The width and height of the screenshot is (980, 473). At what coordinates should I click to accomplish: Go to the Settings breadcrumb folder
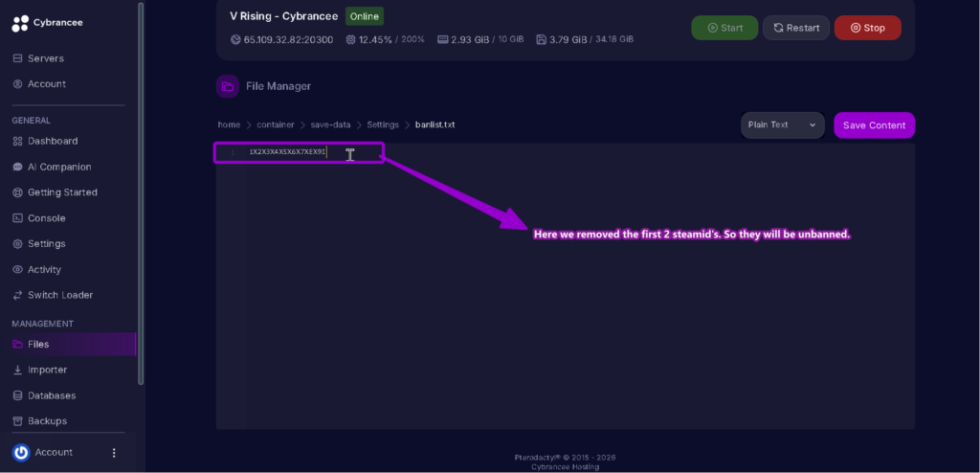point(383,124)
